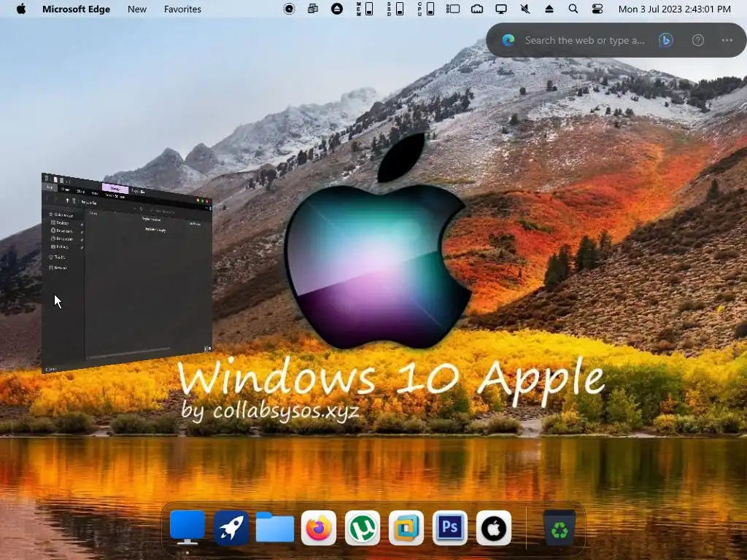Open the CPU usage indicator
747x560 pixels.
point(425,9)
